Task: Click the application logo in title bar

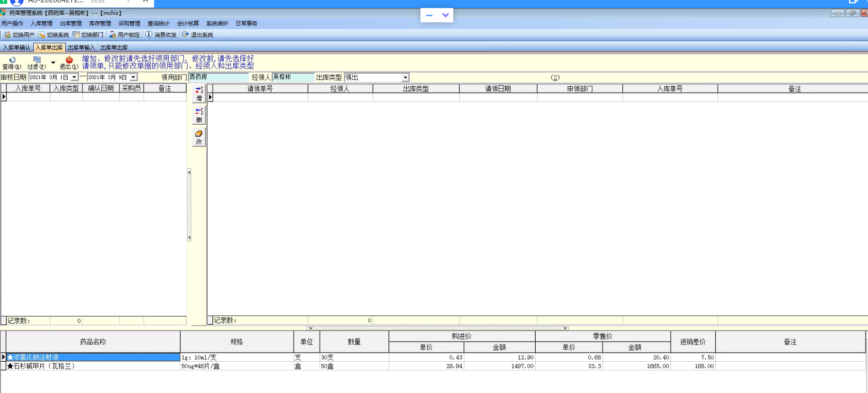Action: [x=3, y=13]
